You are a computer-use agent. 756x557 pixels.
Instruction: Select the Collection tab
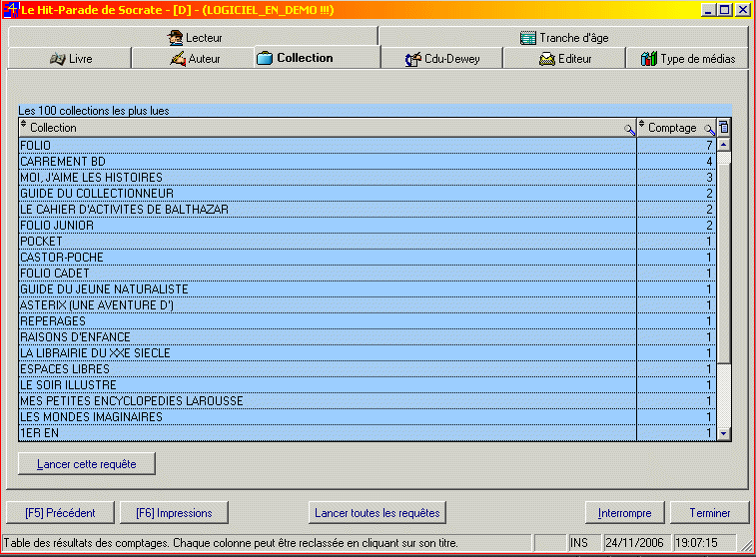pyautogui.click(x=318, y=57)
